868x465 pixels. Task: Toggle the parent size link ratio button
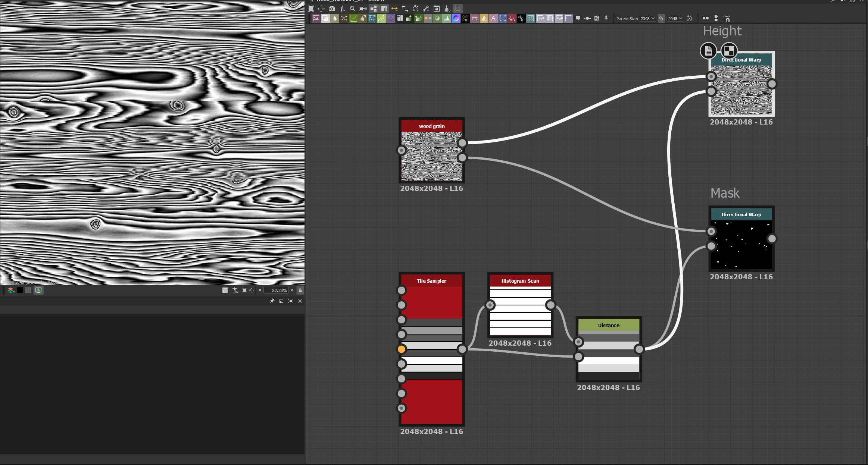[x=661, y=18]
